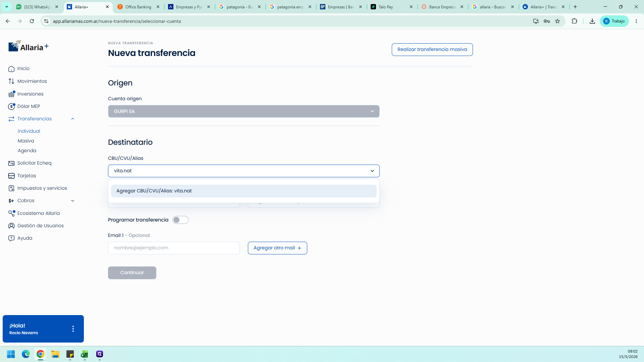The width and height of the screenshot is (644, 362).
Task: Open the Chrome tab search dropdown
Action: click(7, 7)
